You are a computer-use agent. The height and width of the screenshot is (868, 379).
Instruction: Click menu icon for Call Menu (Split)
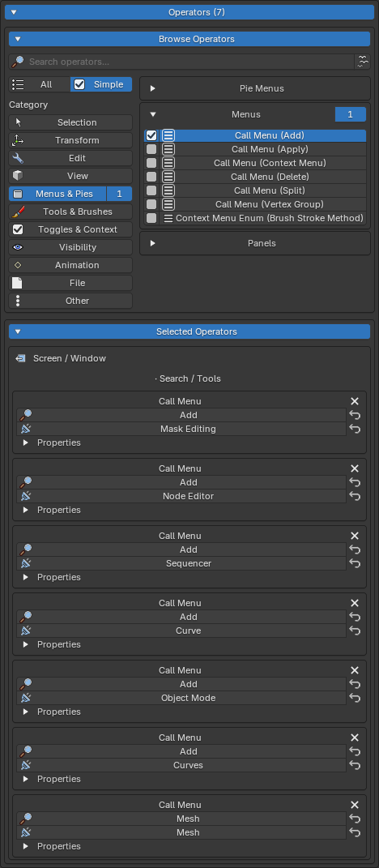tap(168, 190)
